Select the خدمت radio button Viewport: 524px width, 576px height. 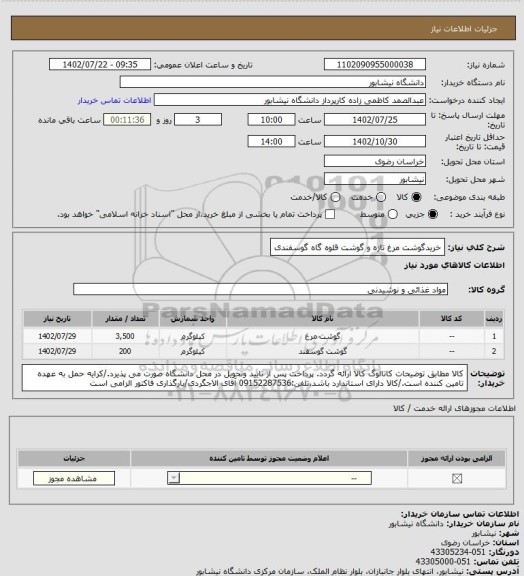pyautogui.click(x=381, y=197)
